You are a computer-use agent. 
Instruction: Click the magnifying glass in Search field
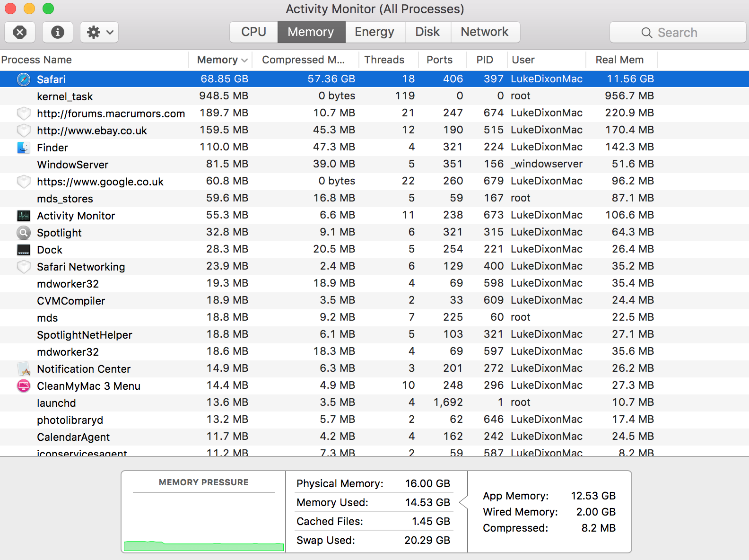(646, 33)
